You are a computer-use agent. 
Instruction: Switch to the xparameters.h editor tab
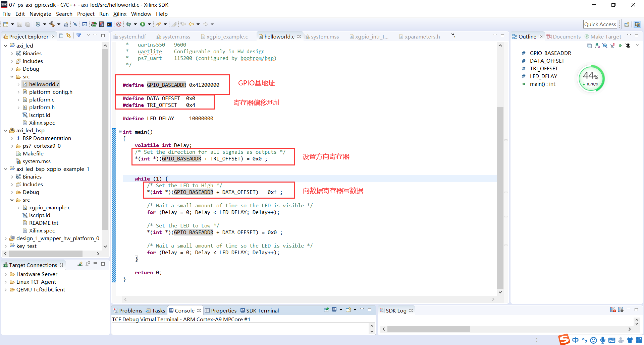tap(419, 37)
